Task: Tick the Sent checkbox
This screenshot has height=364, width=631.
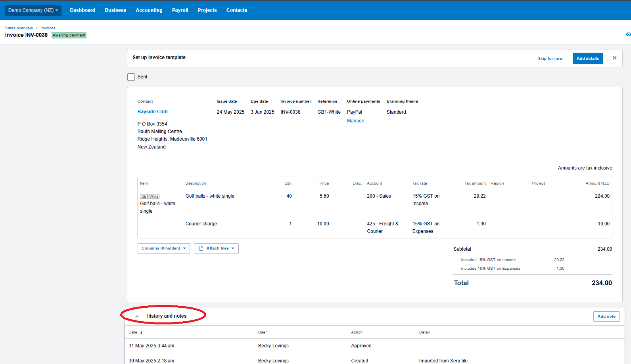Action: coord(131,77)
